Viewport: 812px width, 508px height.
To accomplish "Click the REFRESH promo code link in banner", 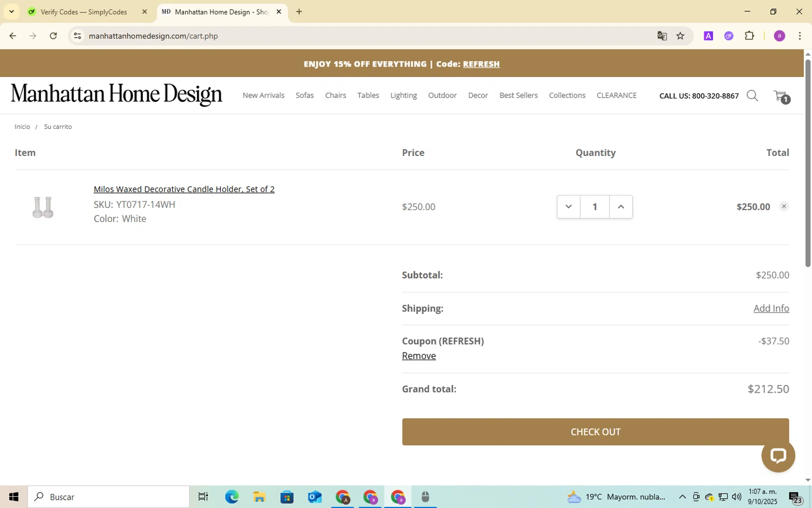I will (x=481, y=64).
